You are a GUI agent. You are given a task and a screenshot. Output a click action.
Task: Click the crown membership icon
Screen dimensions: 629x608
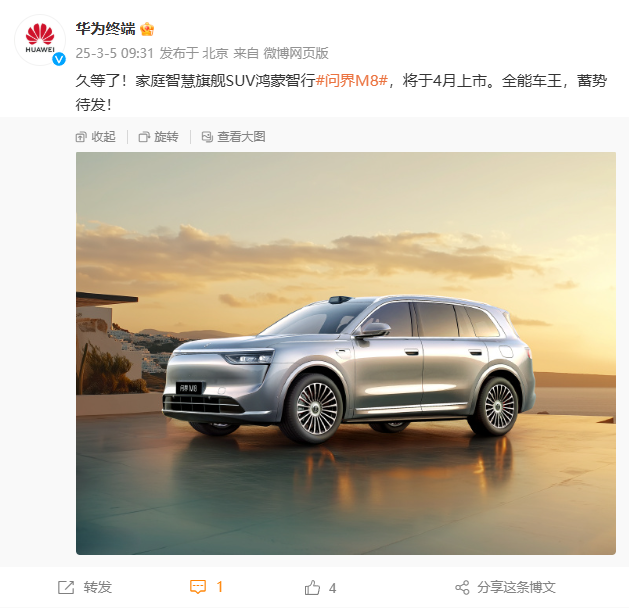tap(147, 29)
